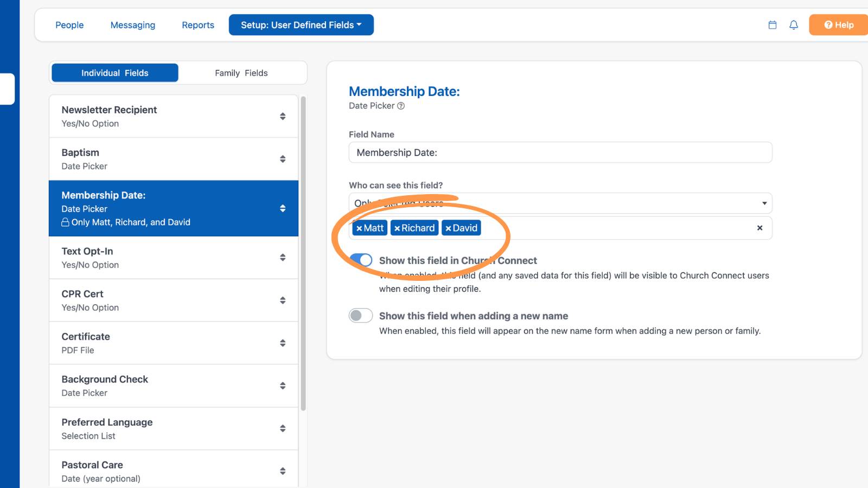
Task: Remove Matt from allowed users
Action: click(x=359, y=228)
